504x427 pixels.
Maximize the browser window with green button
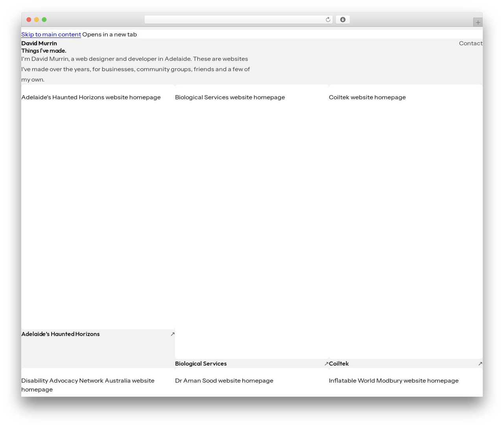[44, 20]
